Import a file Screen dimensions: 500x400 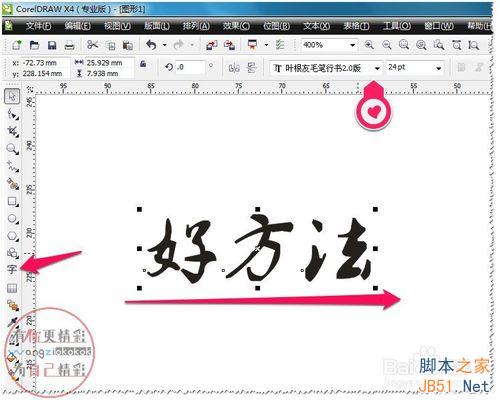tap(212, 45)
